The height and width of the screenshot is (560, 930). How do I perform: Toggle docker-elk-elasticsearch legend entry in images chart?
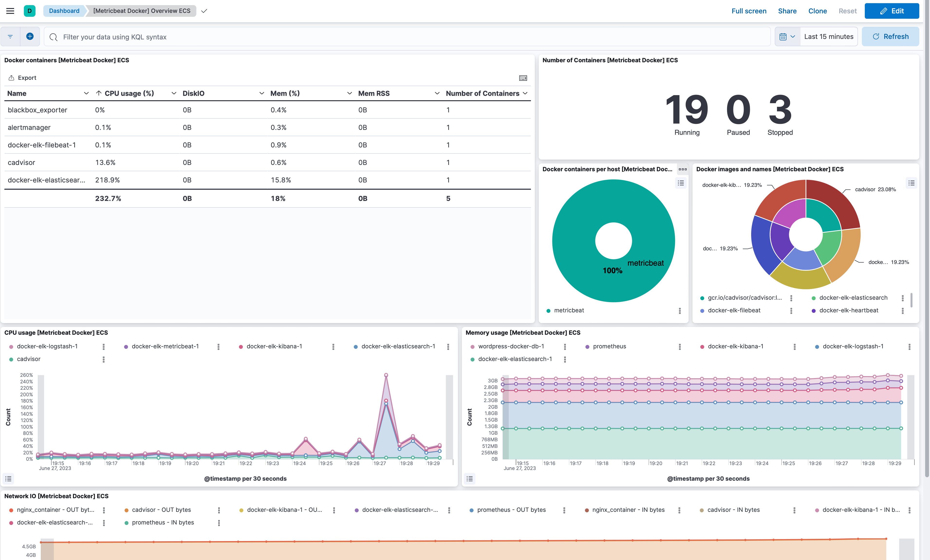853,298
